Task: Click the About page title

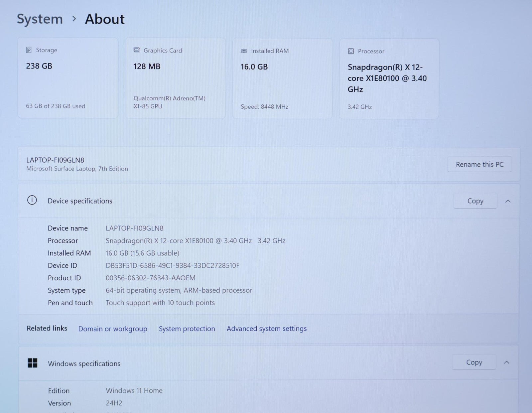Action: 105,19
